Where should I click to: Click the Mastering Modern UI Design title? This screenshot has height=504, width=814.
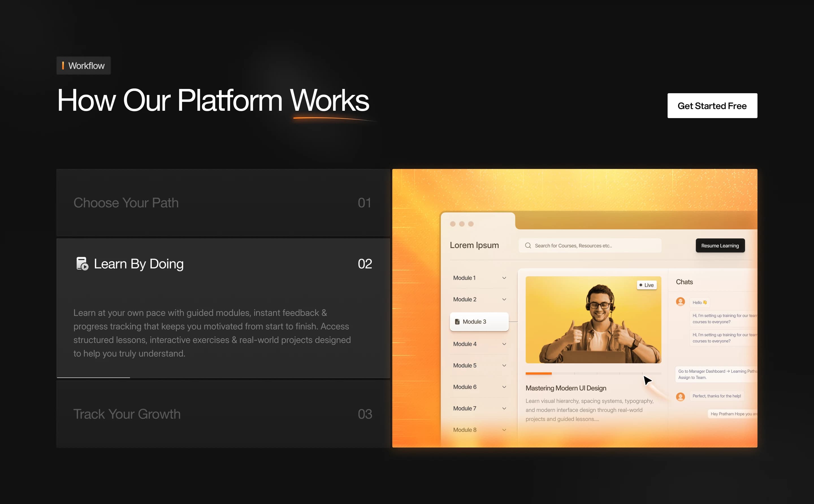(x=566, y=388)
